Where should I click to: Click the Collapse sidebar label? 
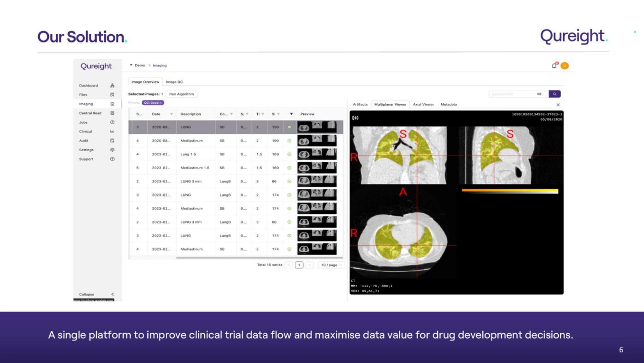coord(87,294)
